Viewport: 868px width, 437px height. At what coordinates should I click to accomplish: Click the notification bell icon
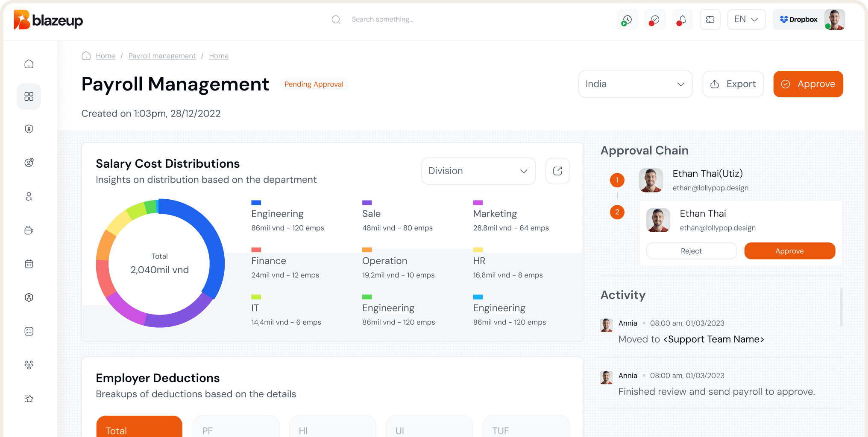click(682, 20)
